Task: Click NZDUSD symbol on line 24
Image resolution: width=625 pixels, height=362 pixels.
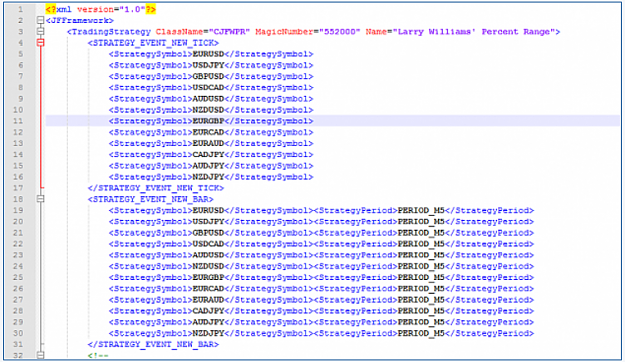Action: 208,266
